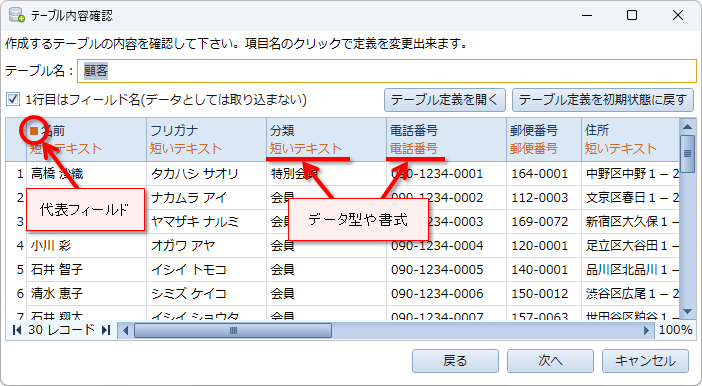Select cell タカハシ サオリ
The height and width of the screenshot is (386, 702).
coord(206,174)
